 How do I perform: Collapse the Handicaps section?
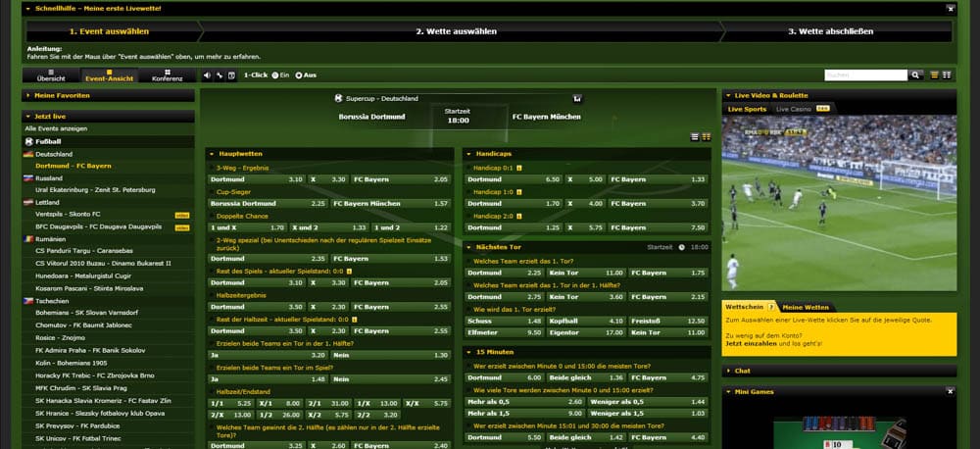click(468, 154)
